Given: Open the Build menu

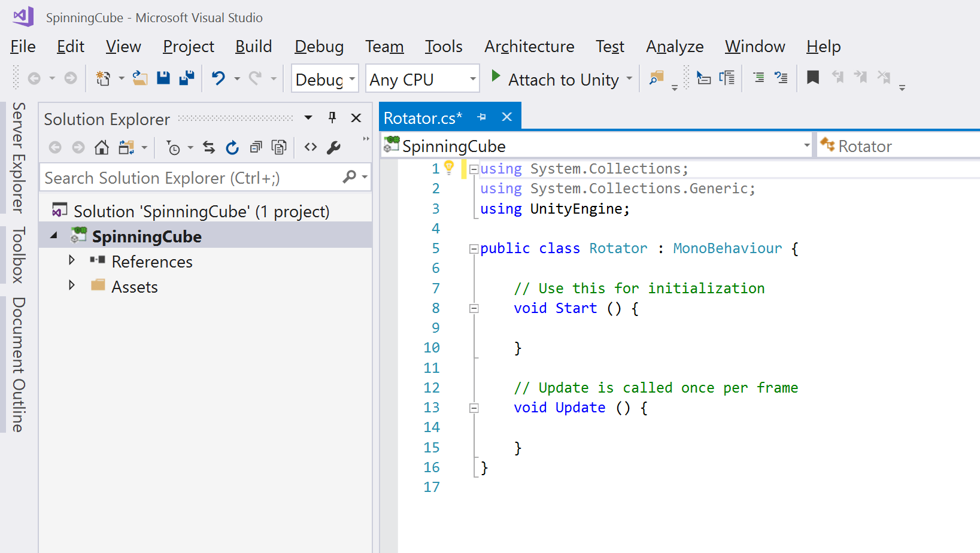Looking at the screenshot, I should click(x=254, y=46).
